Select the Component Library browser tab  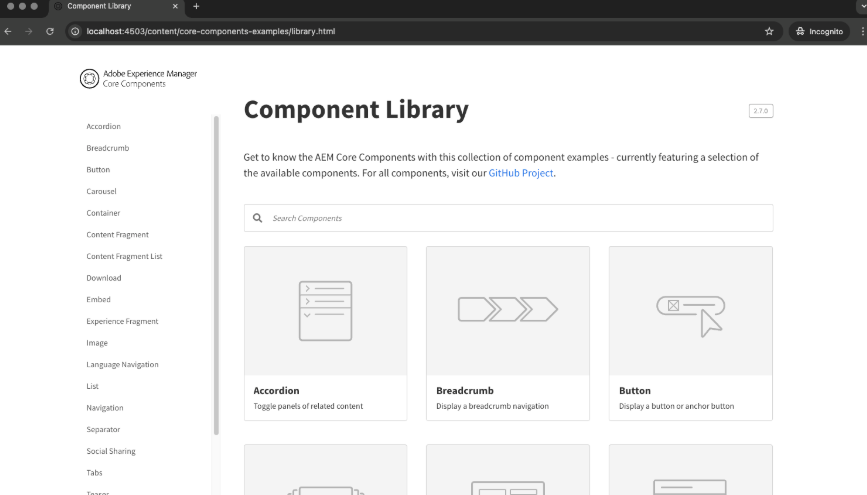116,7
